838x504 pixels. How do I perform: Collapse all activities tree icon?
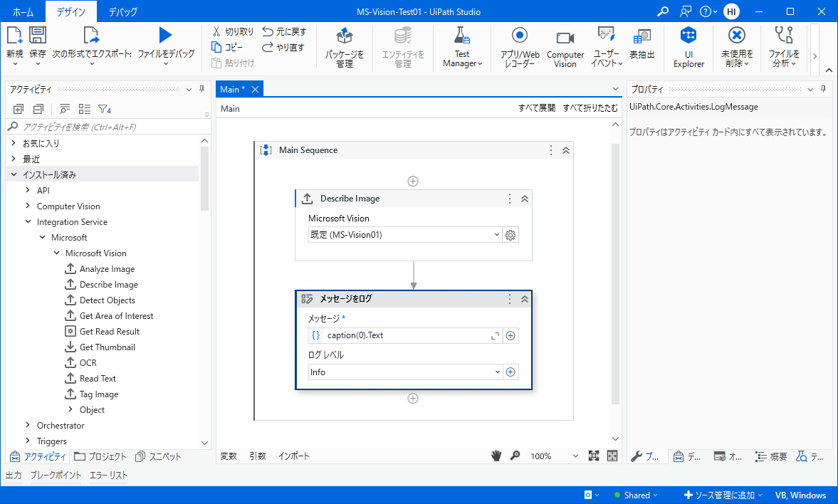[x=38, y=109]
